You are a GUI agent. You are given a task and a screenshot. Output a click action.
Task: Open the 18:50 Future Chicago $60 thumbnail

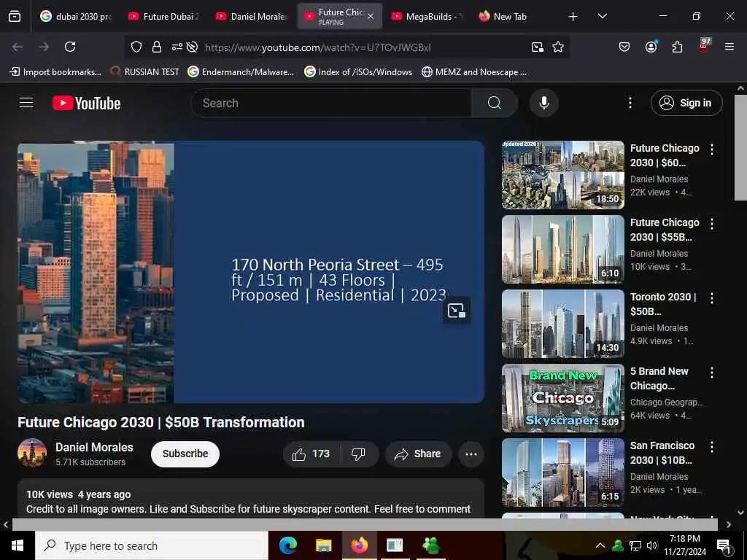562,175
